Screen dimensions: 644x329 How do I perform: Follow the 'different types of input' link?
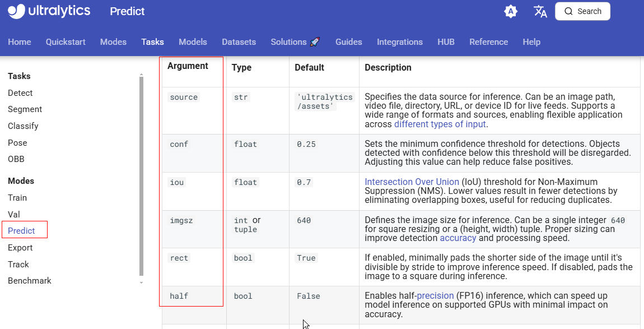(x=440, y=124)
